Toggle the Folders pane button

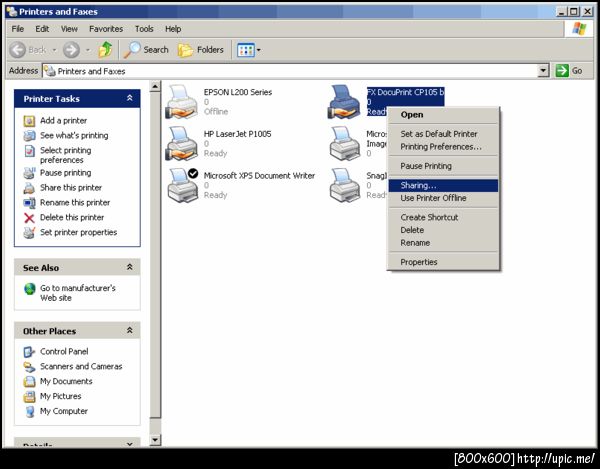pos(201,50)
